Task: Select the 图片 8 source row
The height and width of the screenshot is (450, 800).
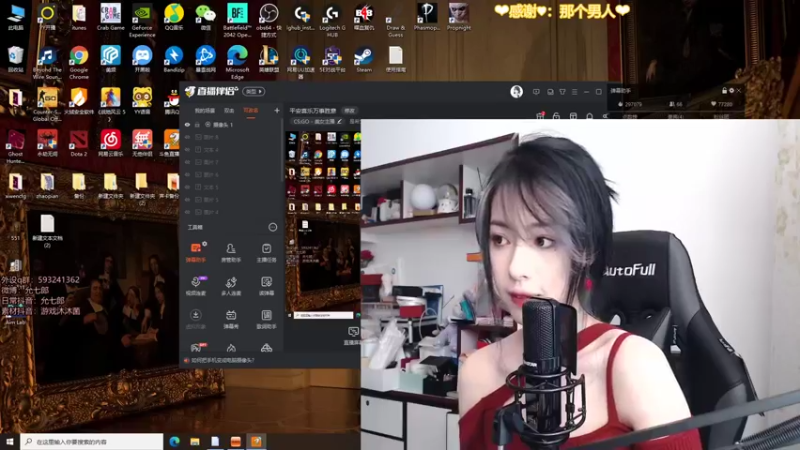Action: click(231, 137)
